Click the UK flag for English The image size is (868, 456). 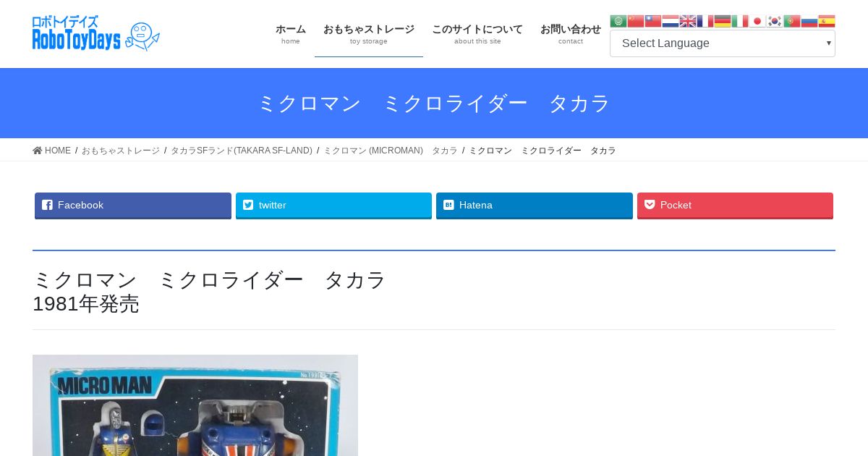tap(688, 21)
